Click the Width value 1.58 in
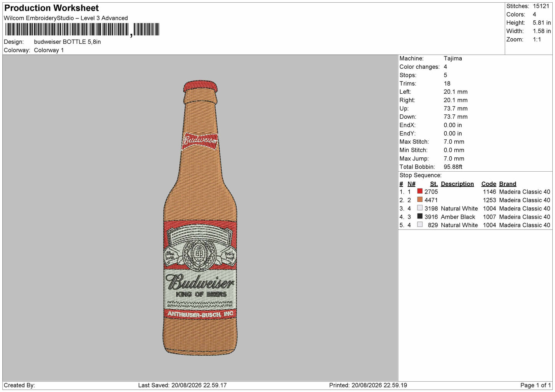The width and height of the screenshot is (555, 392). point(542,31)
